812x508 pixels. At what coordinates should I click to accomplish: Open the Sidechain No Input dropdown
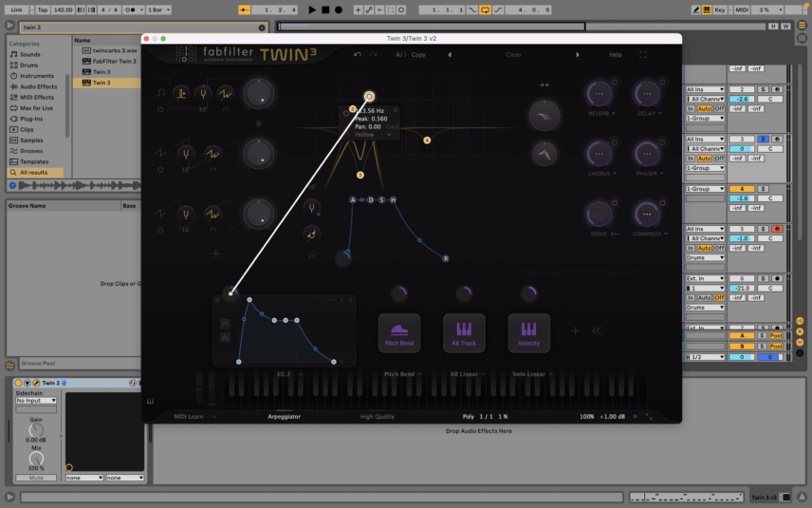(36, 401)
